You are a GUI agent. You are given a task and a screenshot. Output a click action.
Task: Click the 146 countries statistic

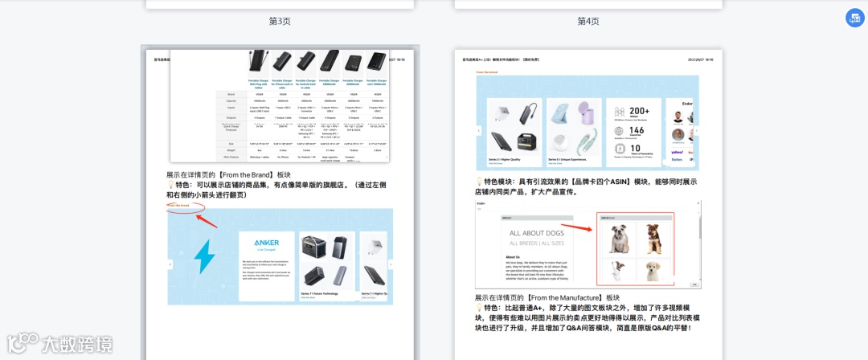point(637,131)
